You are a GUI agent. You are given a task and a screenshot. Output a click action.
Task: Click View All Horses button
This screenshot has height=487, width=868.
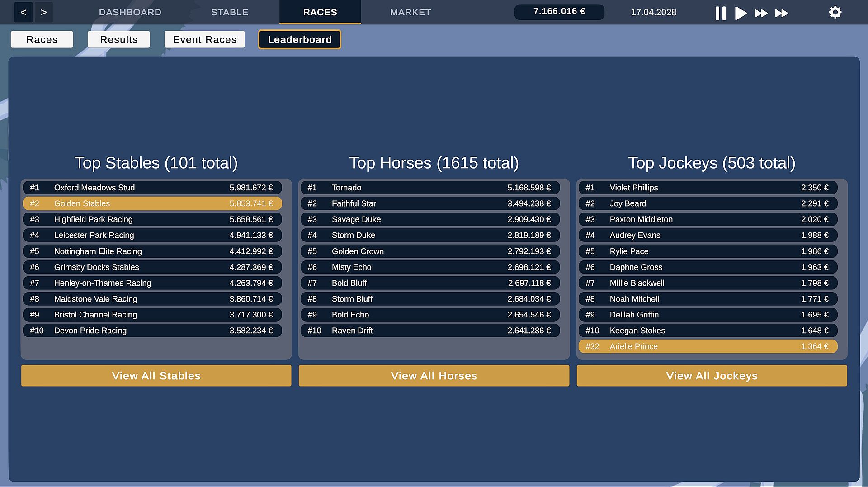(434, 376)
